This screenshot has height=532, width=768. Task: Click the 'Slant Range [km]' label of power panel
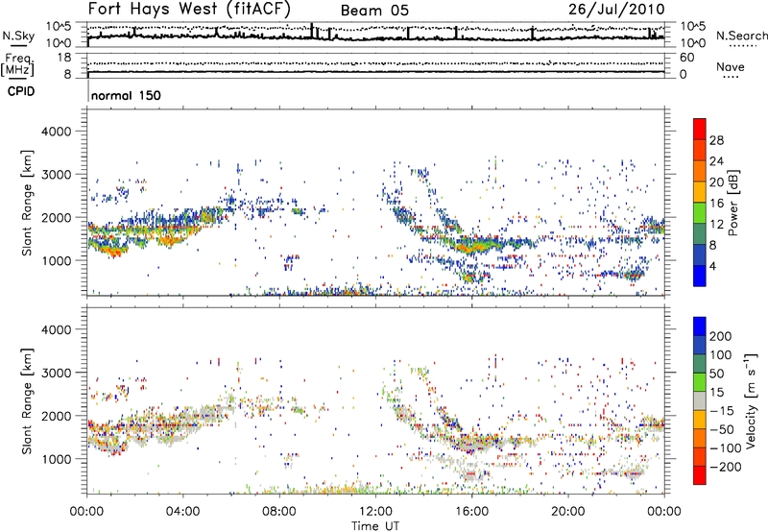tap(27, 203)
